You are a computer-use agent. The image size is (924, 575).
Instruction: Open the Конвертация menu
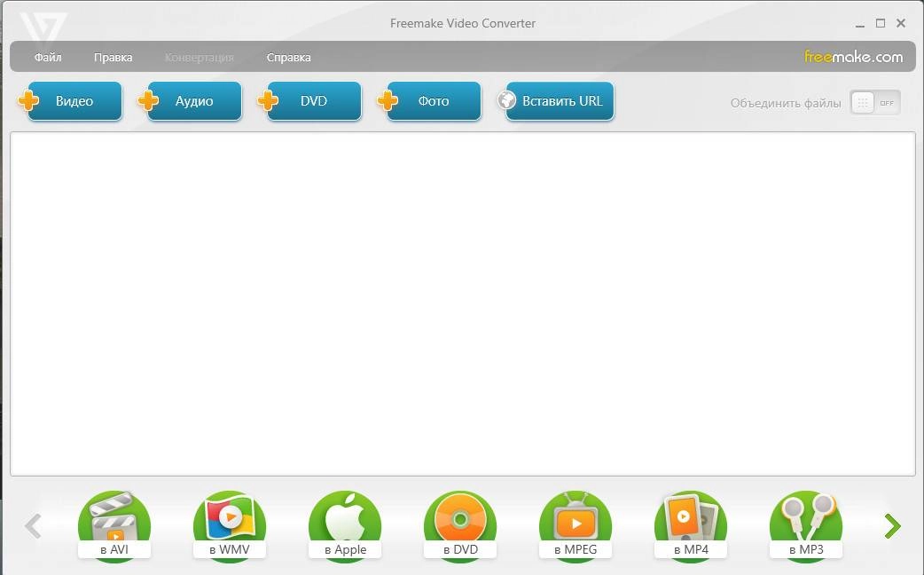(200, 57)
